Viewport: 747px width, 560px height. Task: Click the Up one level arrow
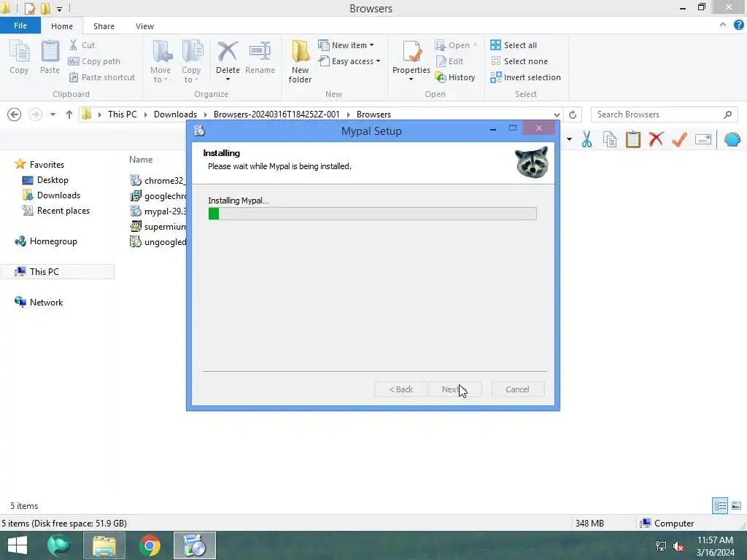69,114
